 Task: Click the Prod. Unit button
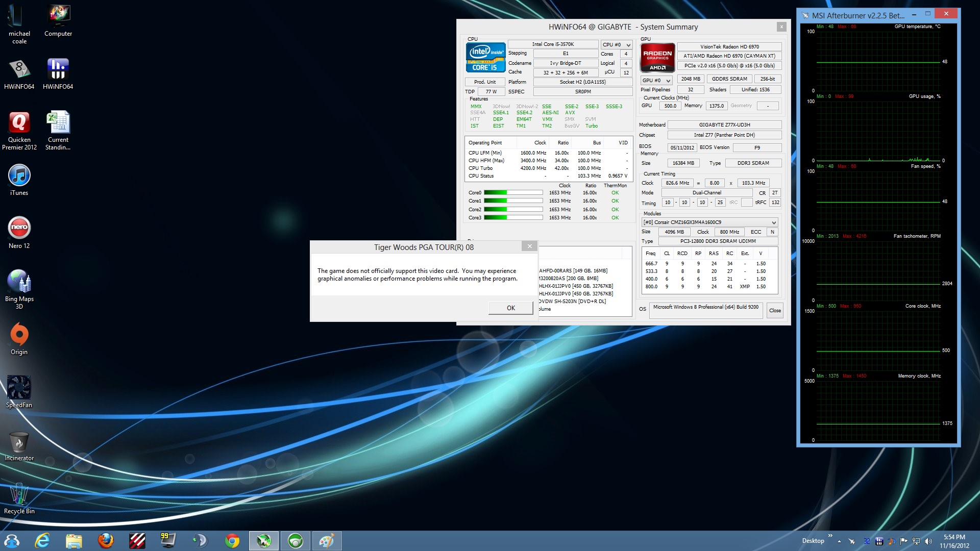484,82
